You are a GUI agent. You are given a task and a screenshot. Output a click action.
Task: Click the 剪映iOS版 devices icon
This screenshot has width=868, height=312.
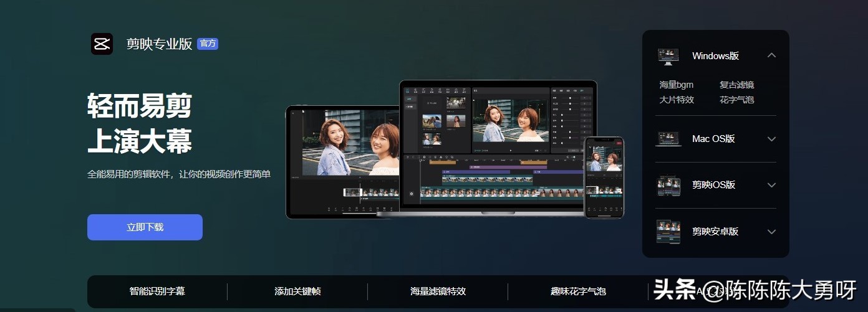tap(668, 185)
